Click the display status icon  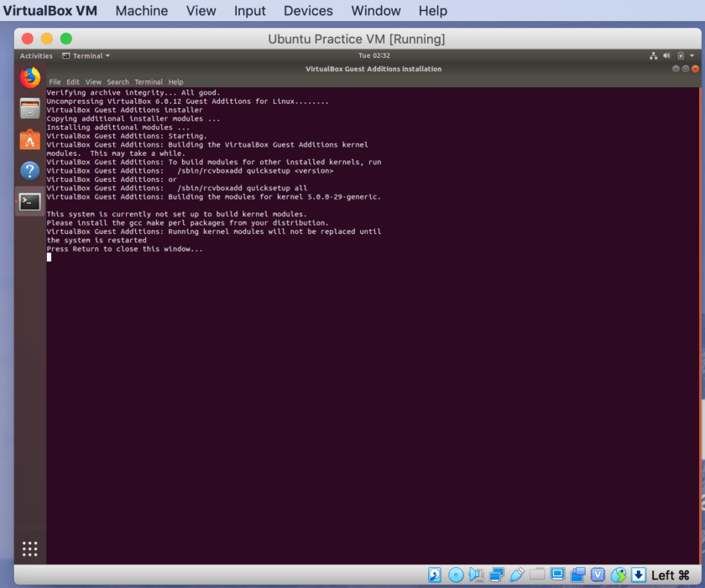(x=557, y=575)
